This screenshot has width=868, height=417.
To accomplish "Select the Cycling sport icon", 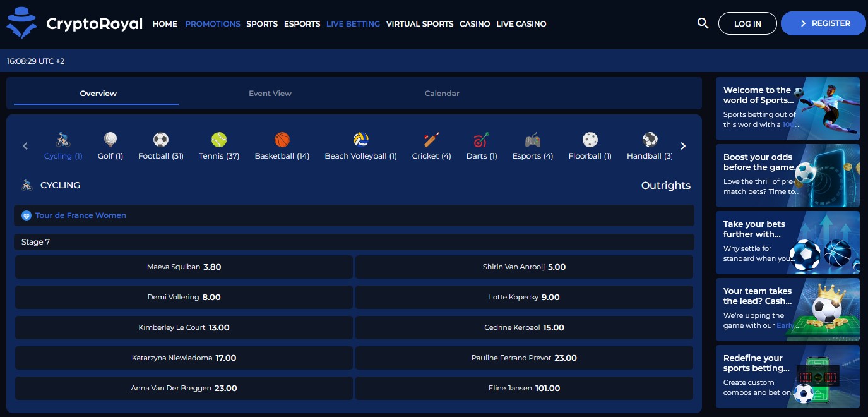I will point(63,140).
